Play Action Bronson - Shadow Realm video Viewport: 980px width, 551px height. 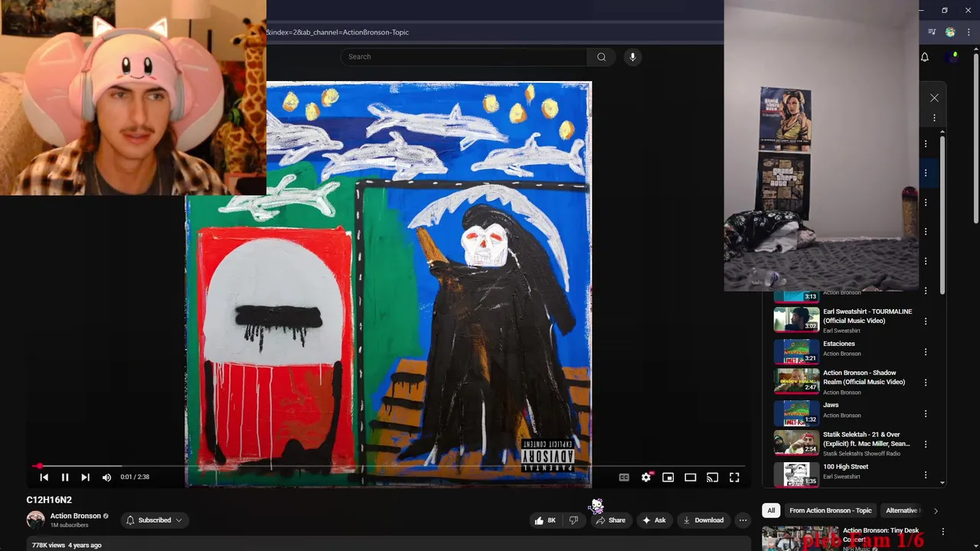click(x=864, y=377)
